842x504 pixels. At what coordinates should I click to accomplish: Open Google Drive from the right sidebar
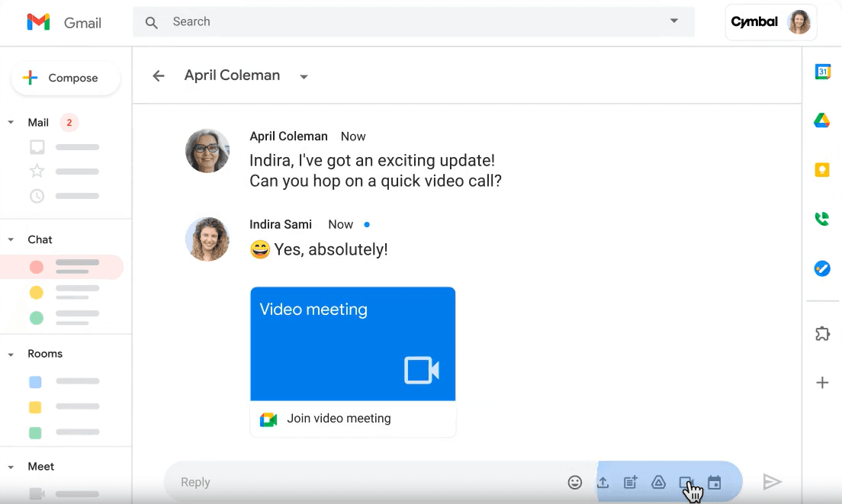tap(822, 120)
